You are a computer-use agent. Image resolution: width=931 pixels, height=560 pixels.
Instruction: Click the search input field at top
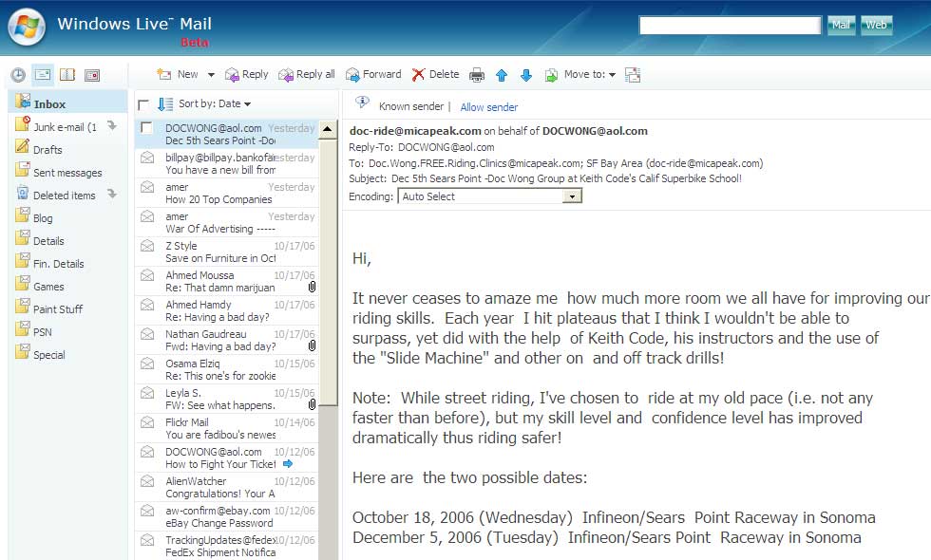[x=730, y=26]
